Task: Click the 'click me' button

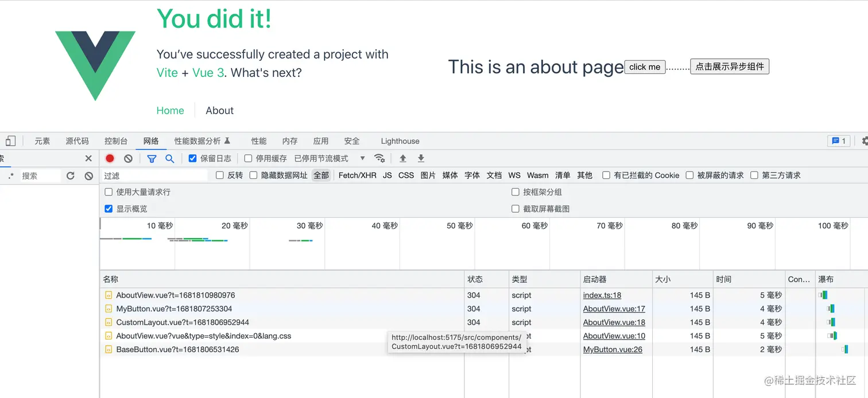Action: pyautogui.click(x=645, y=67)
